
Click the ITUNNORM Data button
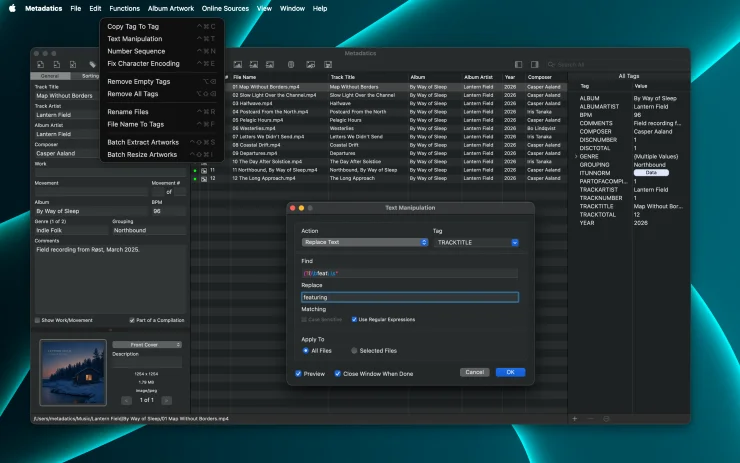(651, 173)
